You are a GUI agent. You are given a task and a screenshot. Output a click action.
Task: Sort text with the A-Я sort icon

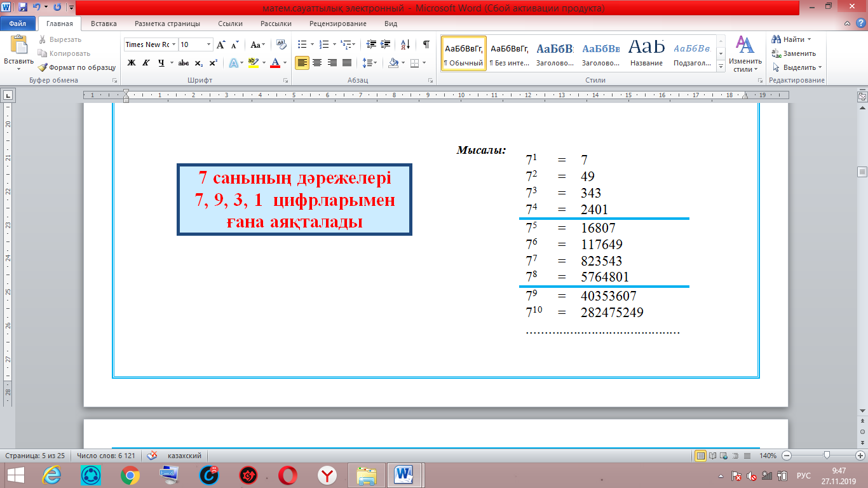pyautogui.click(x=405, y=44)
